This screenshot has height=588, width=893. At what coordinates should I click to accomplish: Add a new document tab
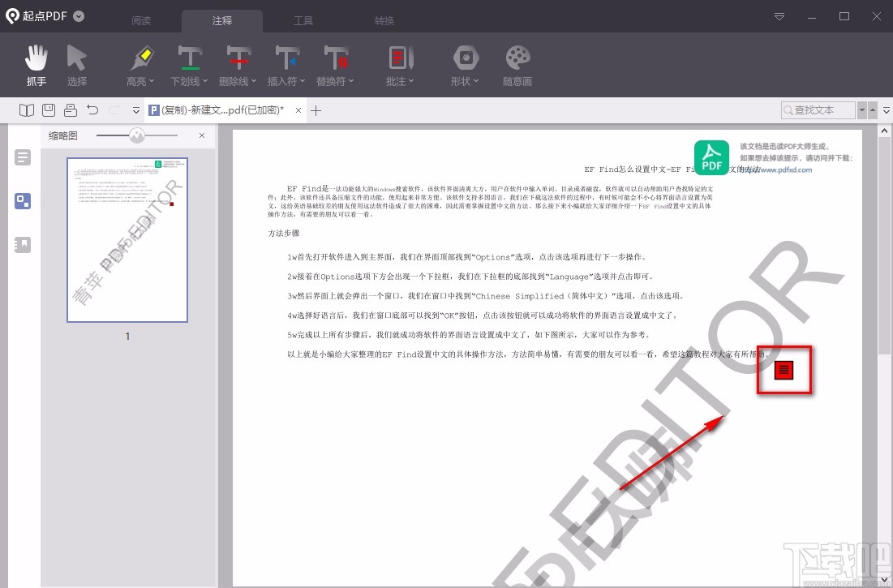[x=316, y=110]
